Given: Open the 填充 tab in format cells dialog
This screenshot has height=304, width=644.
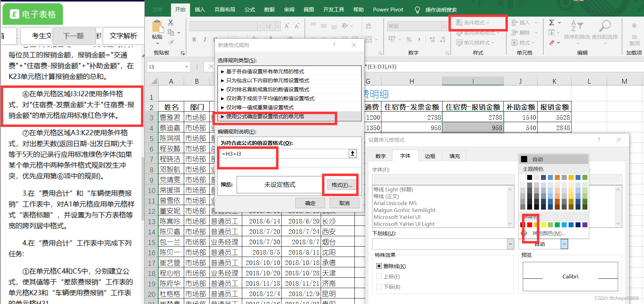Looking at the screenshot, I should point(454,156).
